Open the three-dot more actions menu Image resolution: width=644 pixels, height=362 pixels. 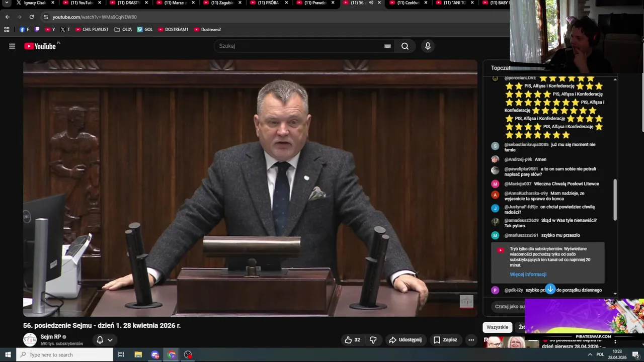(x=471, y=340)
